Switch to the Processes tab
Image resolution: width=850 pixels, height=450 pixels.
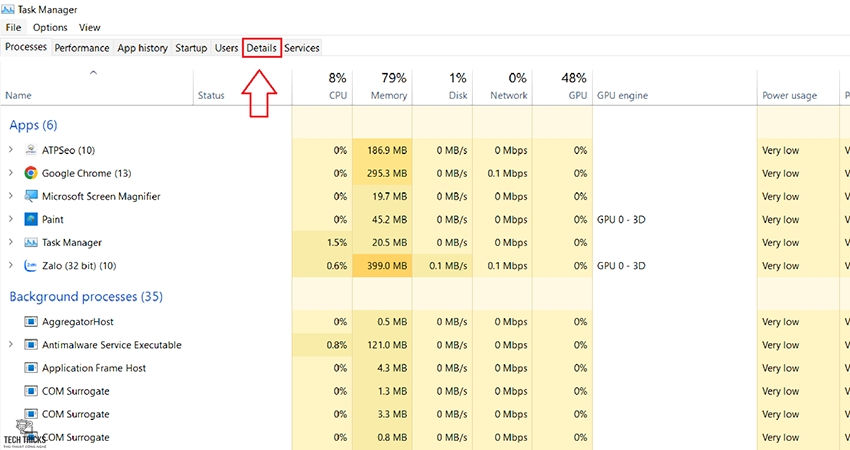tap(26, 47)
